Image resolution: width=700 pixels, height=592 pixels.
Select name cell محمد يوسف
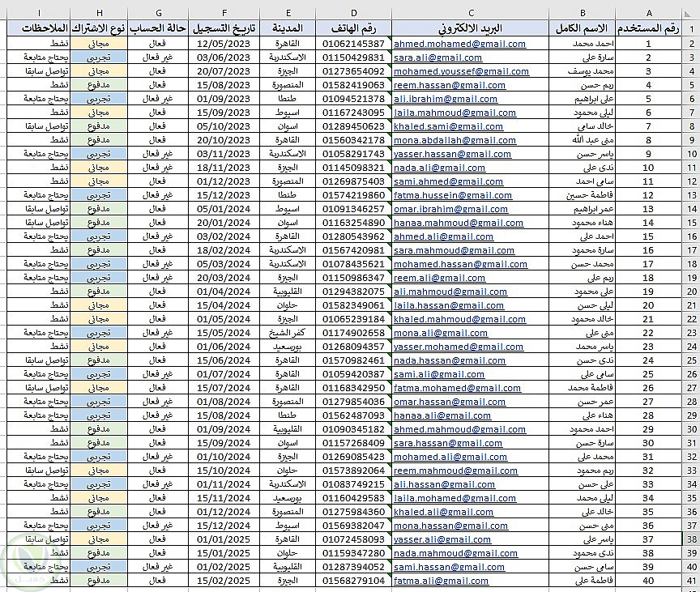[x=583, y=71]
